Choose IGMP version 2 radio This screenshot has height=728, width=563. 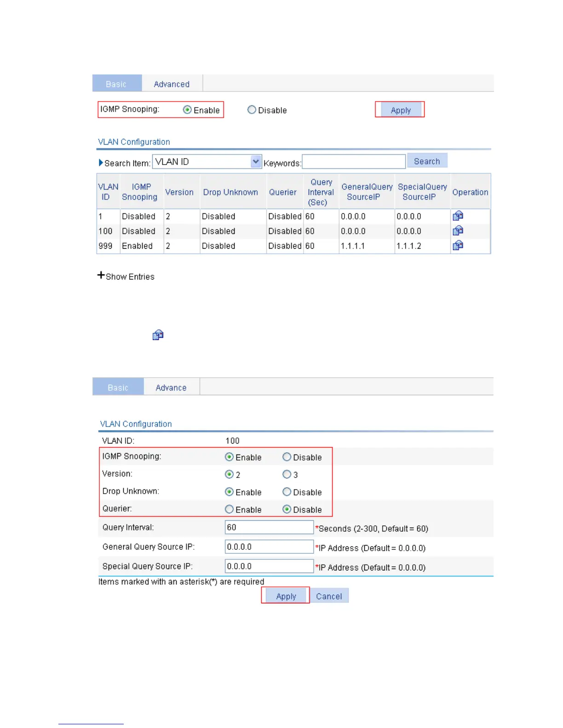coord(229,474)
